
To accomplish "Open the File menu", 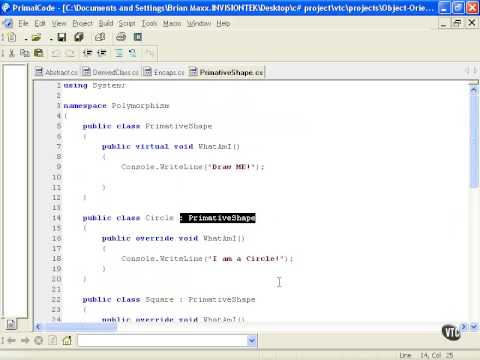I will (x=23, y=23).
